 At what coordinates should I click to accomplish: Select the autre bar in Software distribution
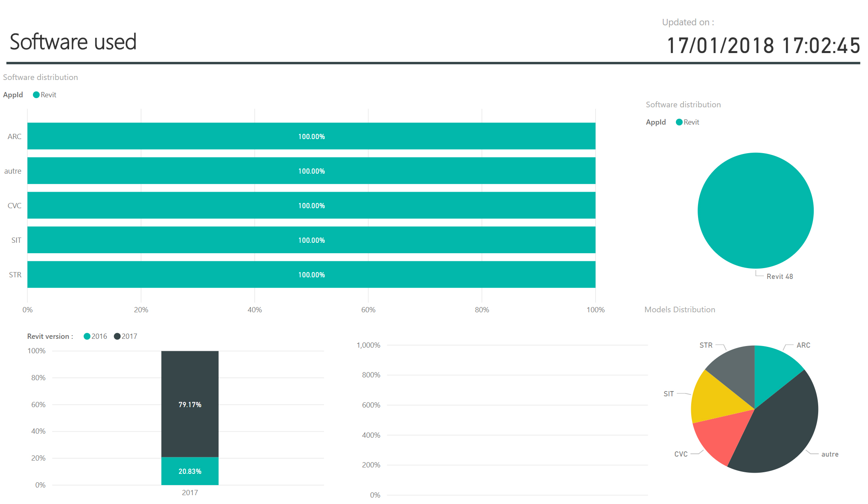click(311, 171)
